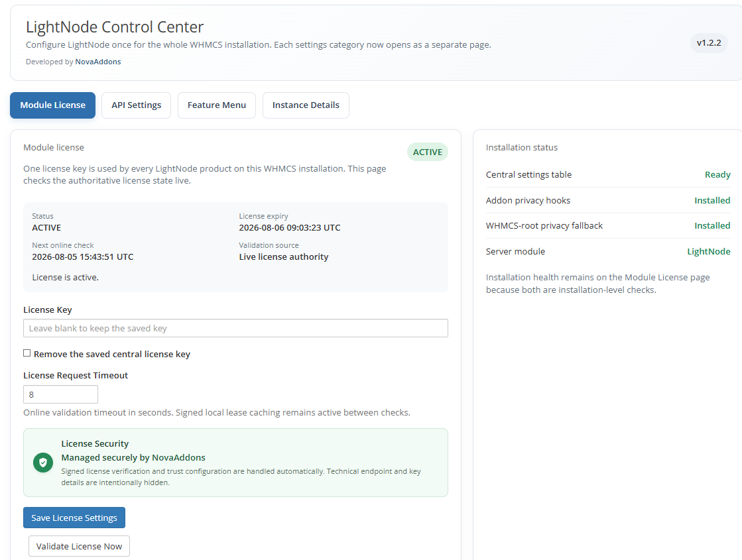Click the Addon privacy hooks label
Screen dimensions: 742x560
(x=528, y=201)
